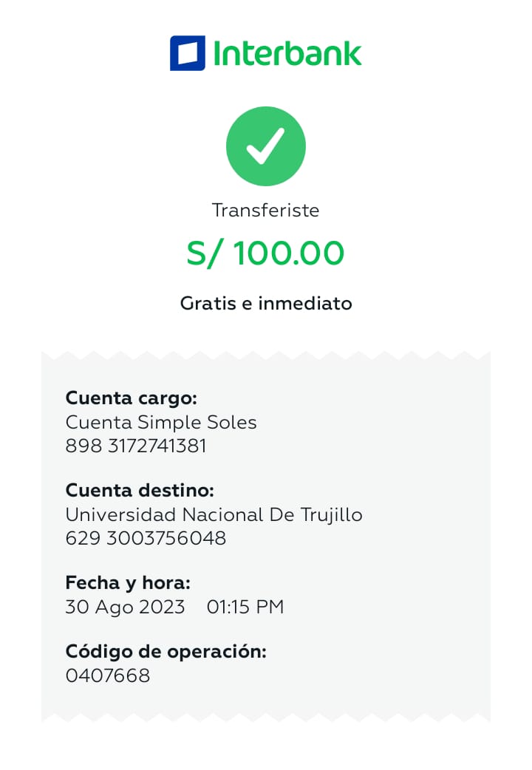This screenshot has width=532, height=770.
Task: Click the Cuenta cargo label
Action: pyautogui.click(x=132, y=398)
